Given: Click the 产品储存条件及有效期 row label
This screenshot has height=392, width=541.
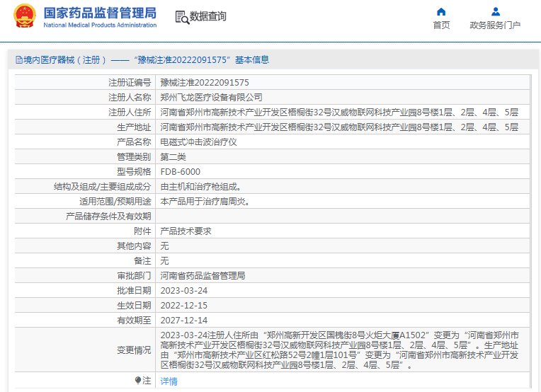Looking at the screenshot, I should click(x=108, y=217).
